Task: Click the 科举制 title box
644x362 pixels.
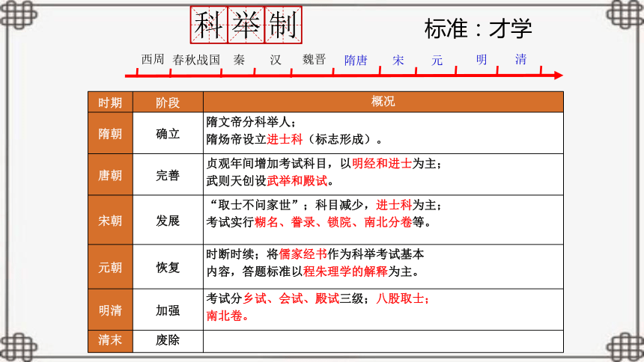Action: point(246,25)
